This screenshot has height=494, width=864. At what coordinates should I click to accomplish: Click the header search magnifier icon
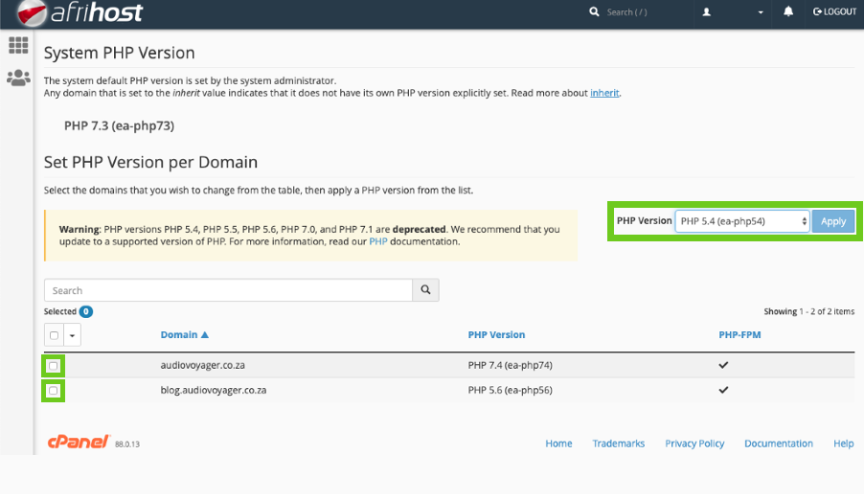click(595, 12)
